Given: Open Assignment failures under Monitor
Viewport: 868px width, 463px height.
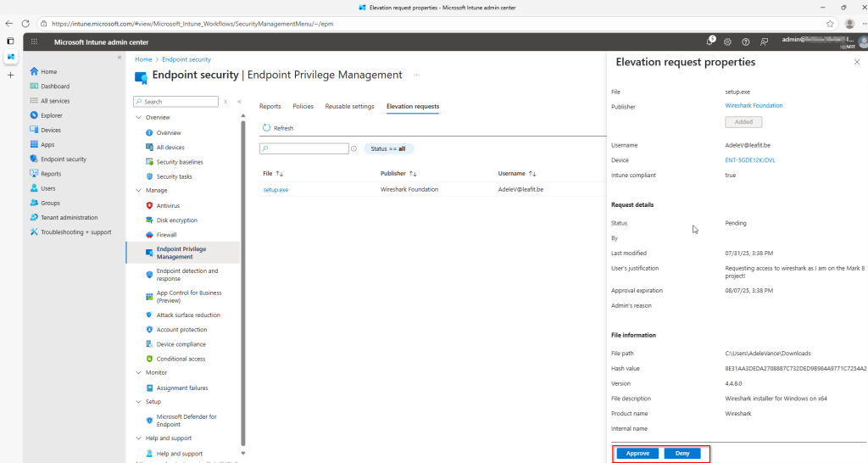Looking at the screenshot, I should 182,388.
